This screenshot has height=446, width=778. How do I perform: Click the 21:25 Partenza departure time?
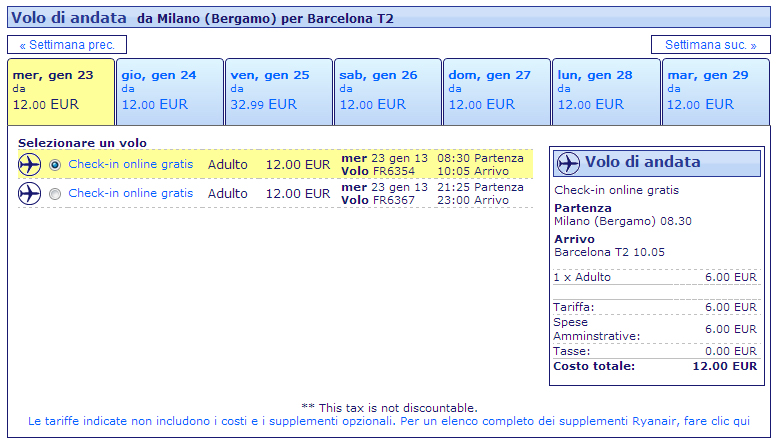[480, 187]
